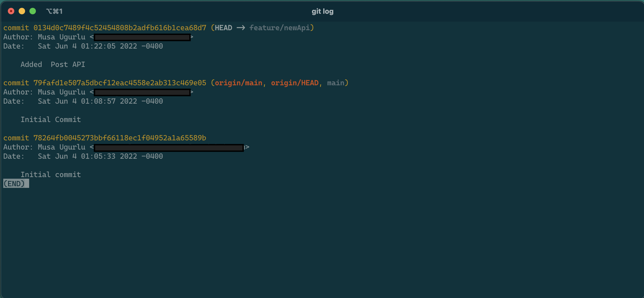This screenshot has width=644, height=298.
Task: Click the date line showing 01:22:05
Action: [x=100, y=46]
